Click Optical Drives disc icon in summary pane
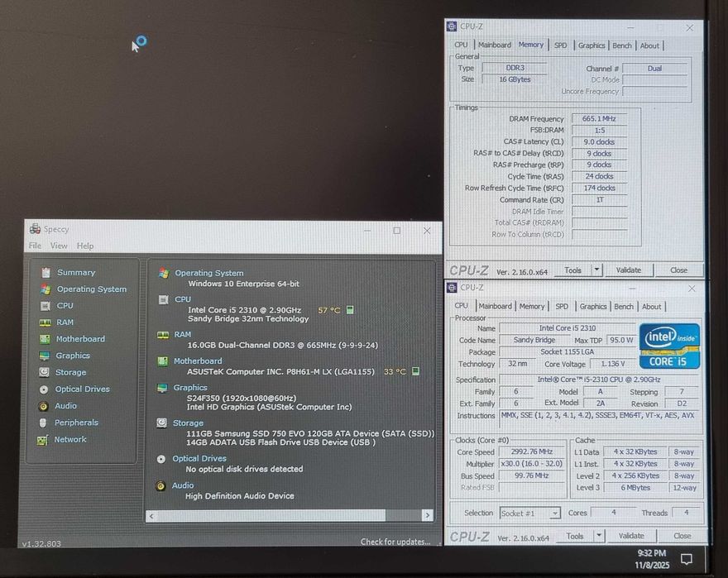Viewport: 728px width, 578px height. click(161, 459)
